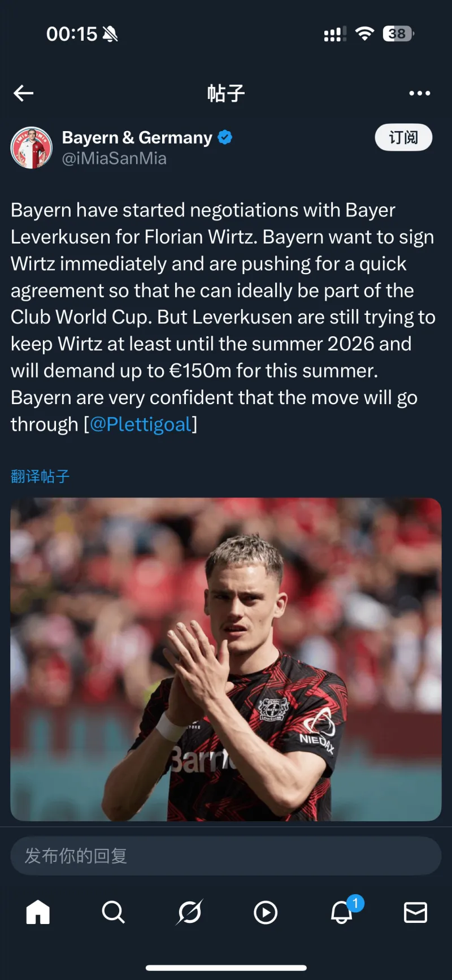Viewport: 452px width, 980px height.
Task: Open the Bayern & Germany account name
Action: point(137,137)
